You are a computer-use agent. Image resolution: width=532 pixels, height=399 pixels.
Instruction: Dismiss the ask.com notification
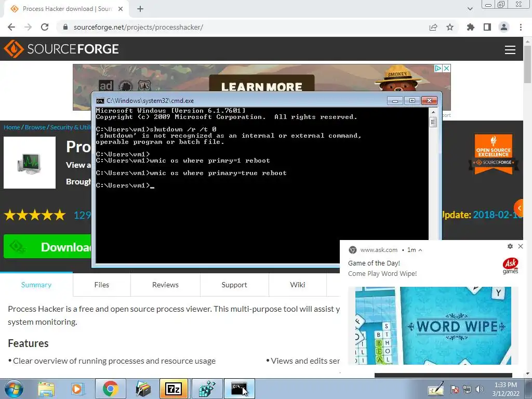[x=521, y=246]
